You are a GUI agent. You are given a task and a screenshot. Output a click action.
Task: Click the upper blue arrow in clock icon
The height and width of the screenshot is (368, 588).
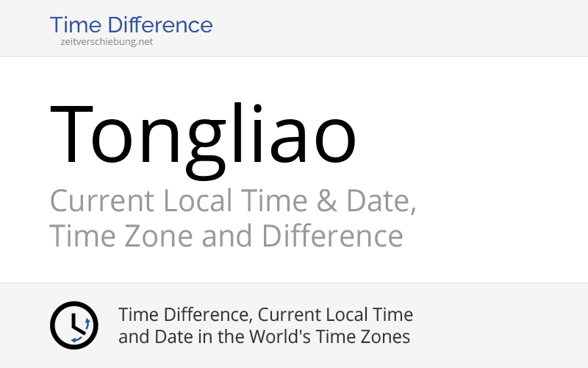click(87, 323)
